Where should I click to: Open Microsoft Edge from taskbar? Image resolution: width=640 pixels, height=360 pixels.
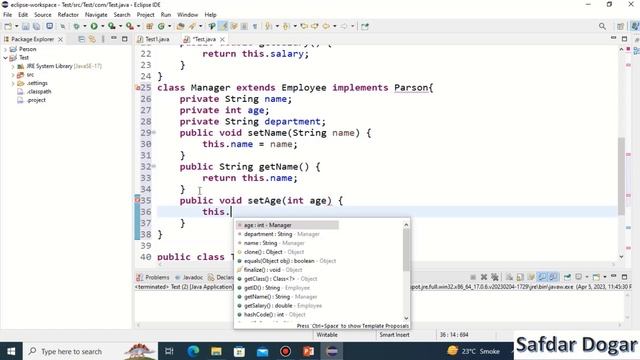click(x=193, y=351)
